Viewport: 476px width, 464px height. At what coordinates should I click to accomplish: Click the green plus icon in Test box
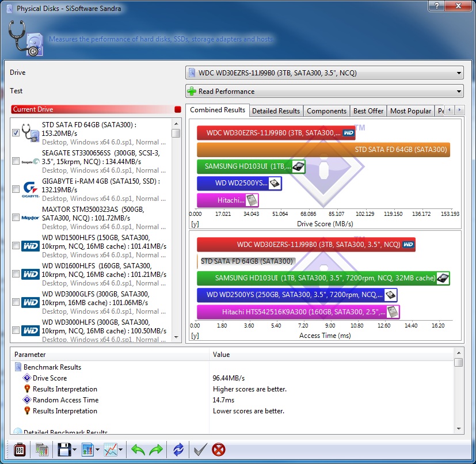(x=192, y=91)
